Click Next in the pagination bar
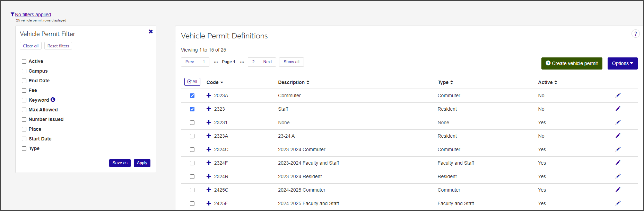This screenshot has width=644, height=211. [x=267, y=62]
